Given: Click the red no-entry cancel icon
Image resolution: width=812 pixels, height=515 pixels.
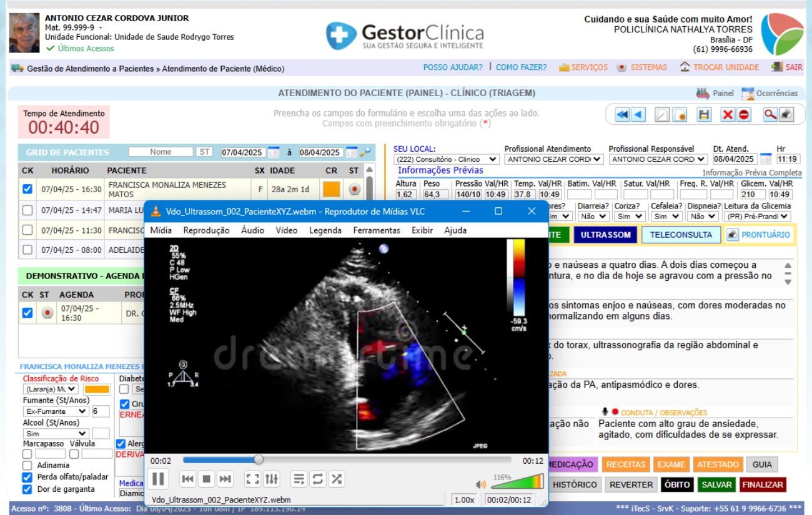Looking at the screenshot, I should pos(743,115).
